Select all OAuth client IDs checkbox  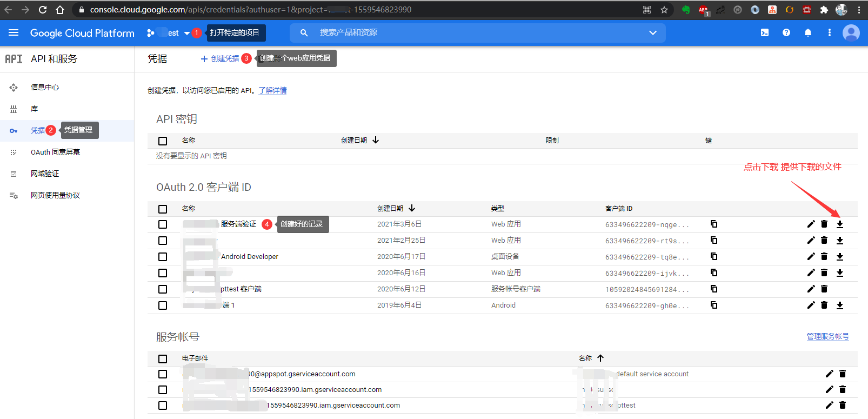tap(163, 209)
